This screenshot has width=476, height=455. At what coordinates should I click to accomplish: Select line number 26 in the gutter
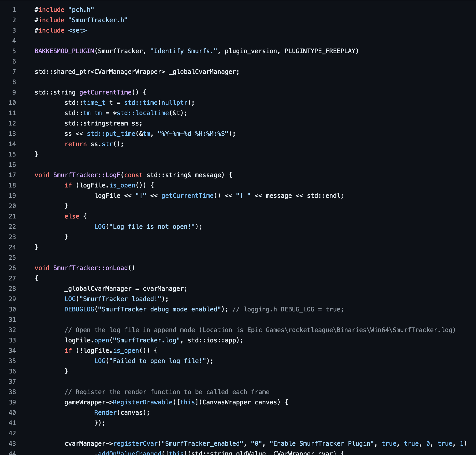tap(12, 268)
